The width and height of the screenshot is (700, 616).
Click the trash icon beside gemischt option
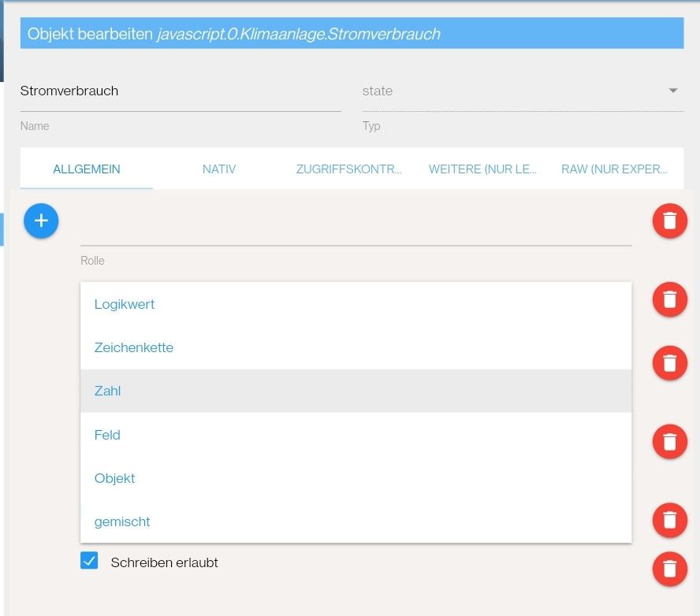(x=669, y=520)
